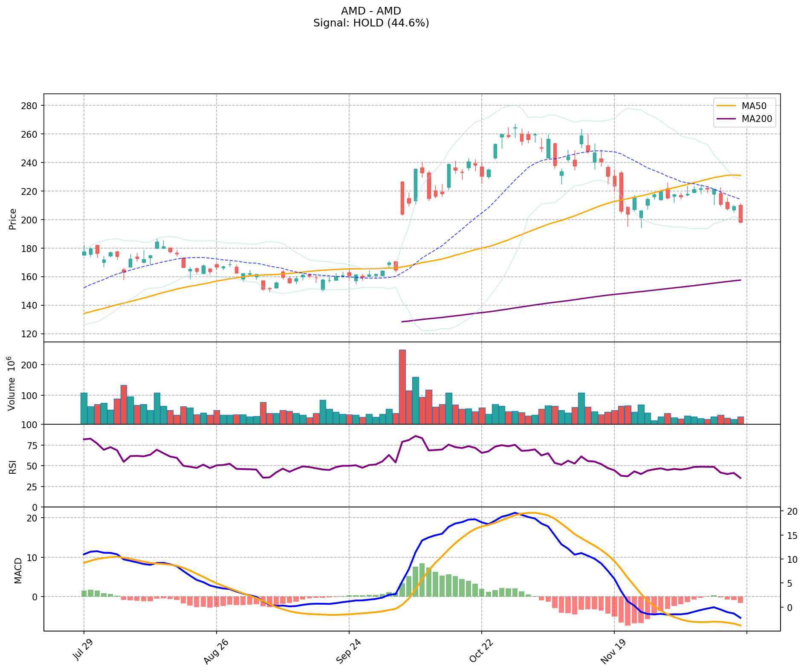This screenshot has height=672, width=804.
Task: Click the MA200 legend label
Action: [757, 119]
